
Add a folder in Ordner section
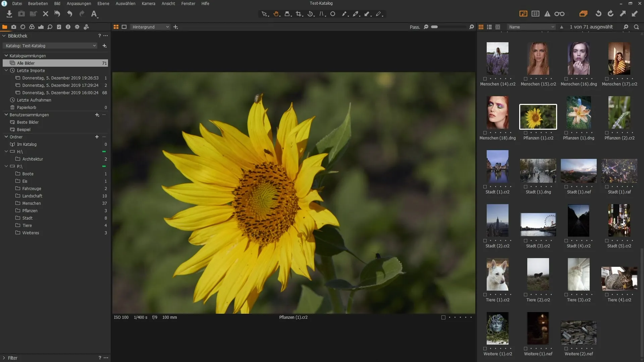tap(97, 137)
